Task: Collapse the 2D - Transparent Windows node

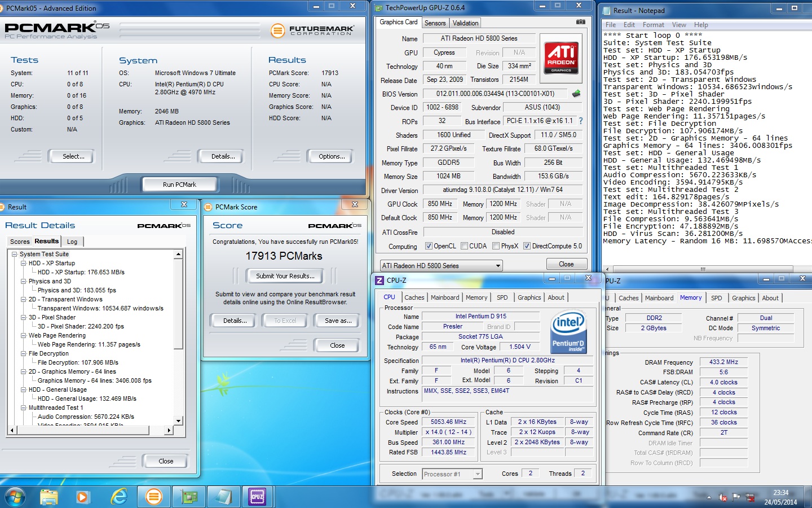Action: tap(24, 299)
